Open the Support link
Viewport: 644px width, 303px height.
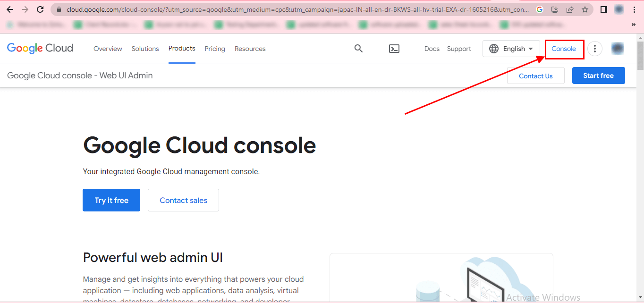[459, 49]
